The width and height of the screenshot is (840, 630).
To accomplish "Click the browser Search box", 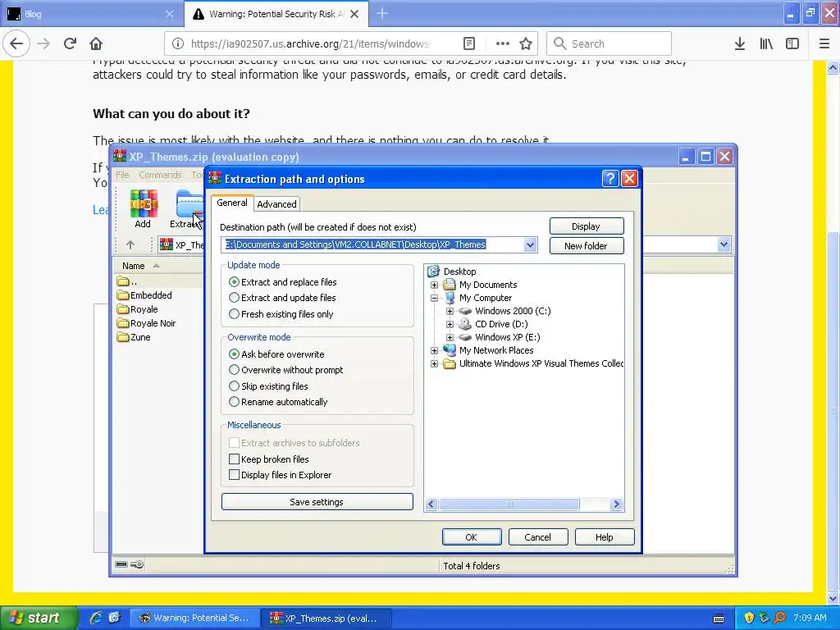I will point(609,44).
